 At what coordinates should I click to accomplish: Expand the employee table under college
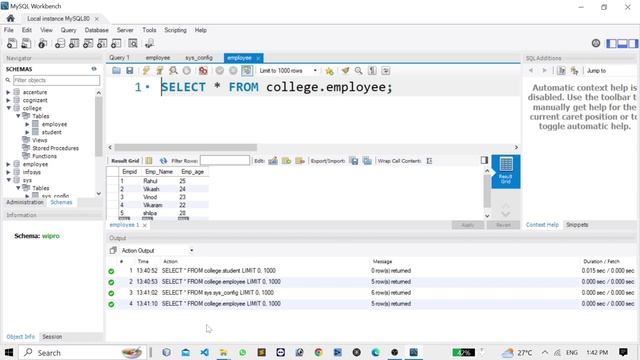pyautogui.click(x=27, y=124)
